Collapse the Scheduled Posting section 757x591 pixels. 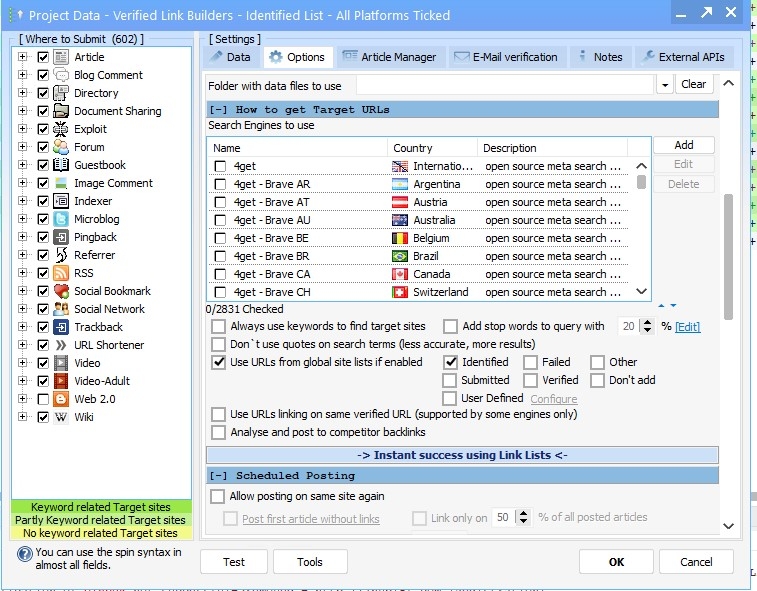coord(217,475)
